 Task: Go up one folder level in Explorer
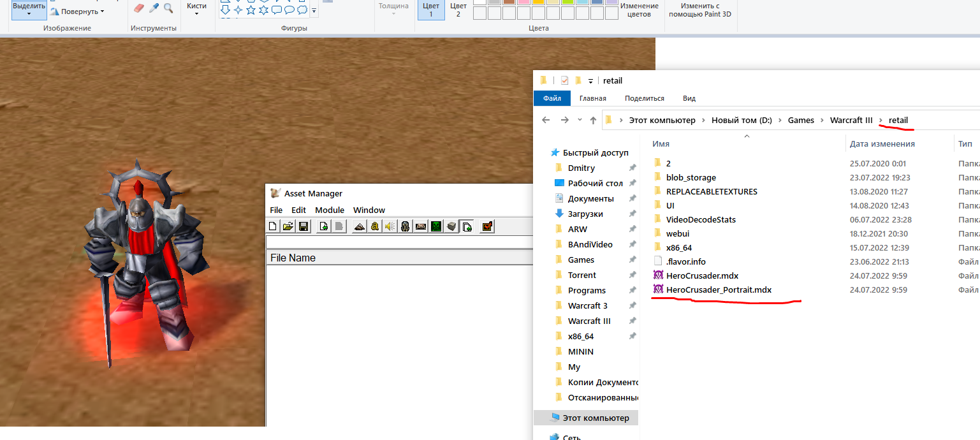pos(594,120)
